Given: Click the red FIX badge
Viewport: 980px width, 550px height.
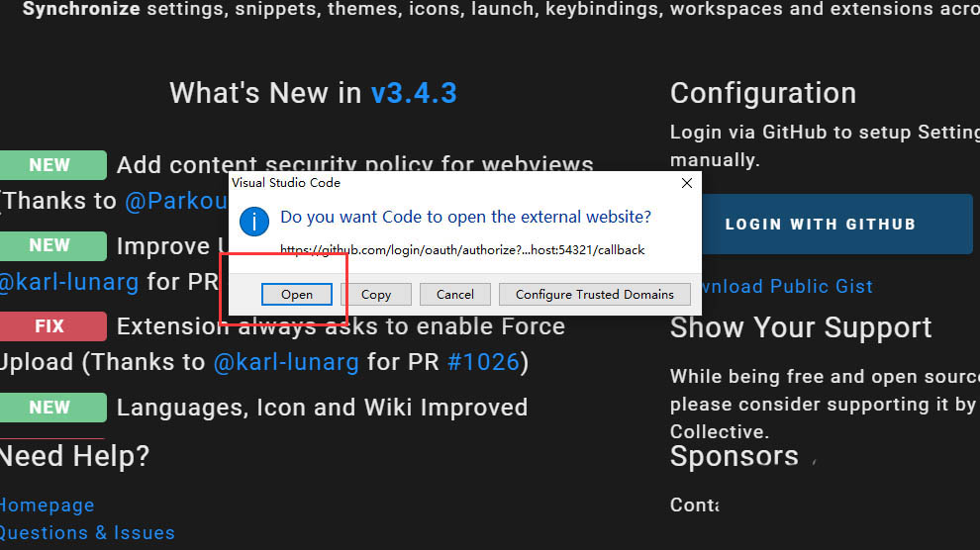Looking at the screenshot, I should pyautogui.click(x=52, y=325).
